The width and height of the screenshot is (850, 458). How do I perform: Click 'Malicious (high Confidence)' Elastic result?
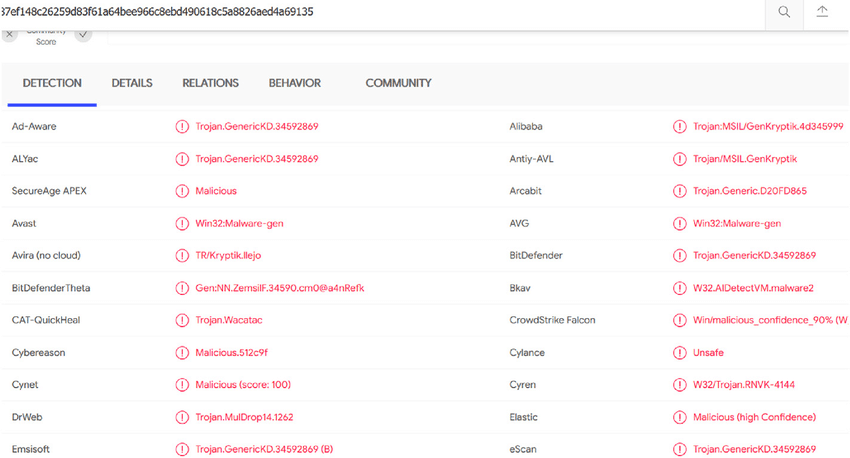(754, 417)
